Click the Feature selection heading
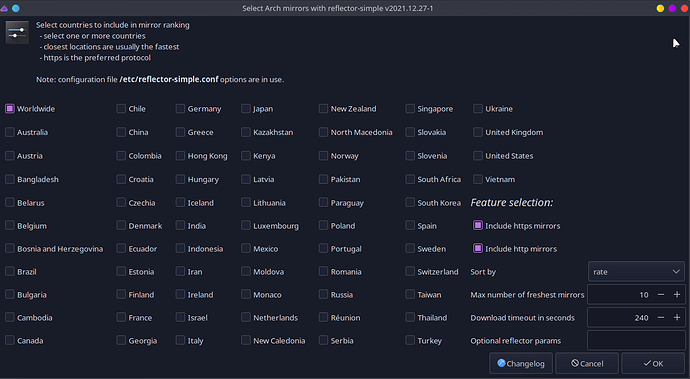 pyautogui.click(x=512, y=202)
